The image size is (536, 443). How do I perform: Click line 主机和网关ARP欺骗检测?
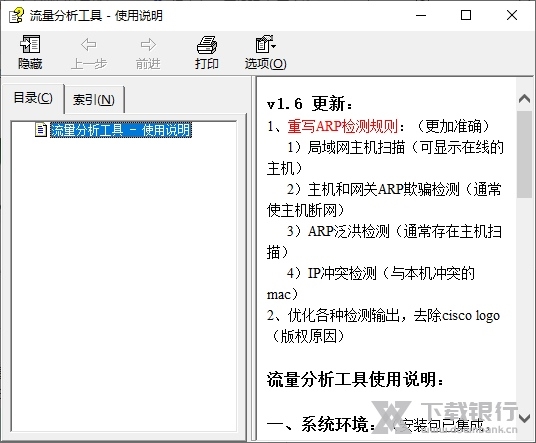click(x=384, y=189)
